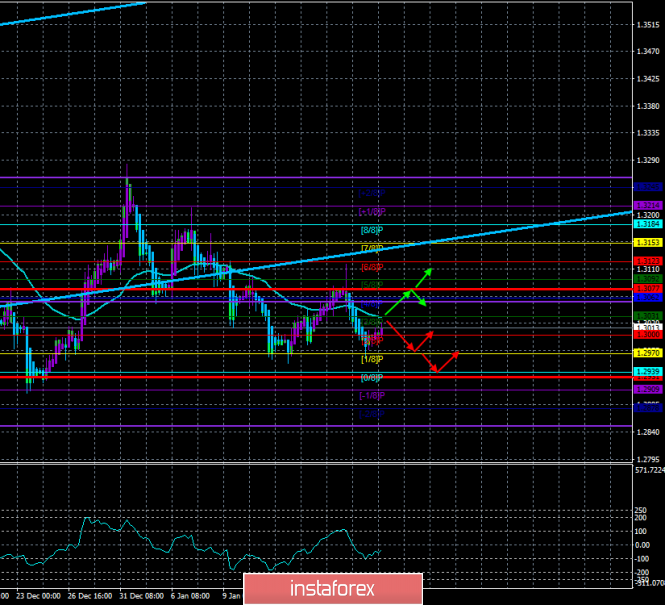Click the 1.3380 axis value
665x605 pixels.
click(648, 106)
